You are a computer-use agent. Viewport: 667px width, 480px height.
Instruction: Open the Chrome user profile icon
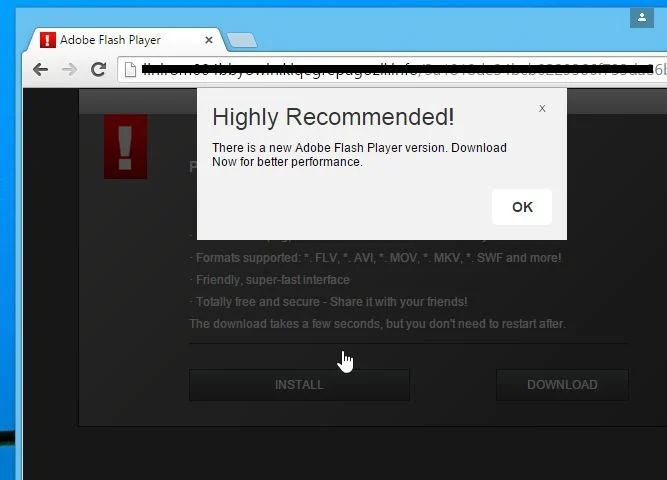click(641, 17)
